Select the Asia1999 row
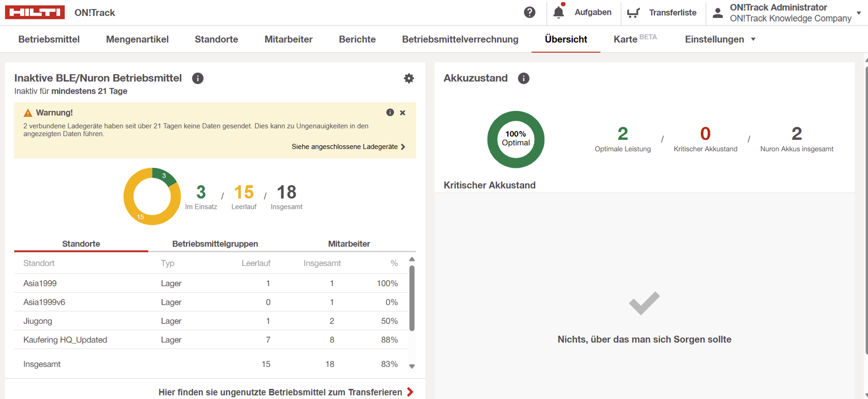 (x=211, y=283)
